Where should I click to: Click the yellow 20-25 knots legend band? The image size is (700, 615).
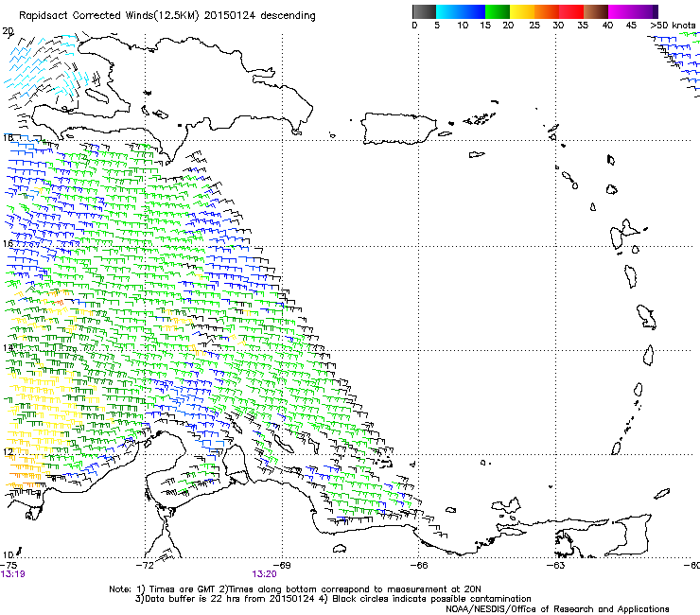coord(522,11)
